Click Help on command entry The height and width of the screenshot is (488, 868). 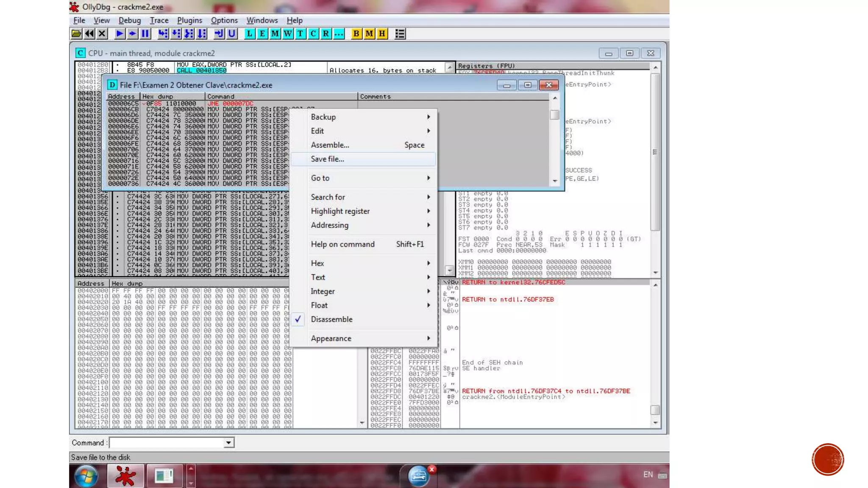(342, 244)
